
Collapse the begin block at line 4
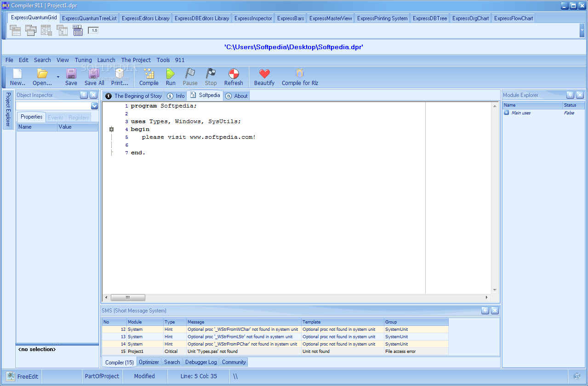tap(111, 130)
